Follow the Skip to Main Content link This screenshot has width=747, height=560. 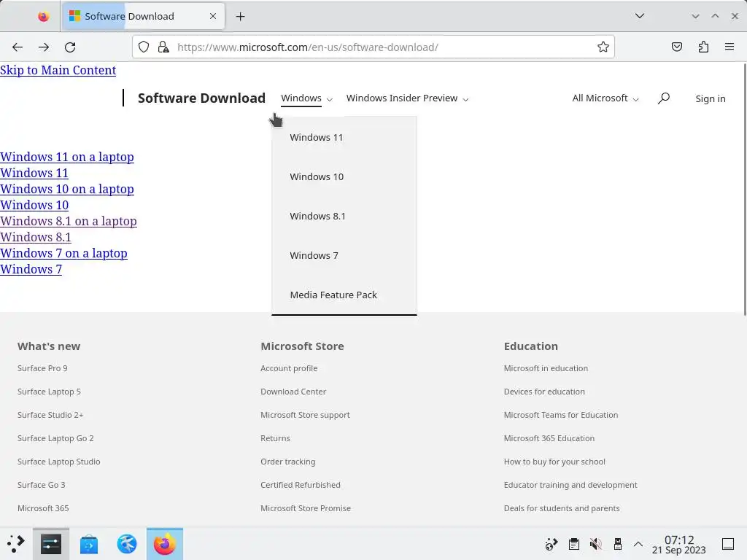[58, 70]
